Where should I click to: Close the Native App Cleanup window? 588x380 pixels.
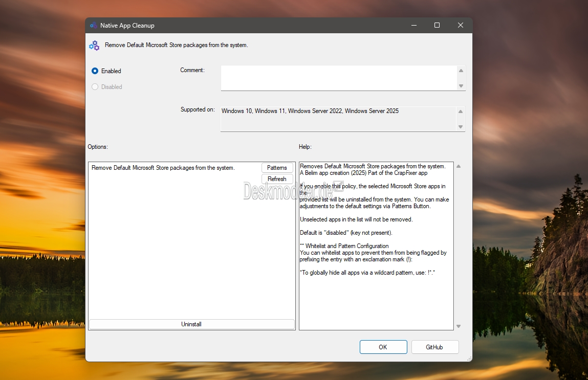click(x=461, y=25)
